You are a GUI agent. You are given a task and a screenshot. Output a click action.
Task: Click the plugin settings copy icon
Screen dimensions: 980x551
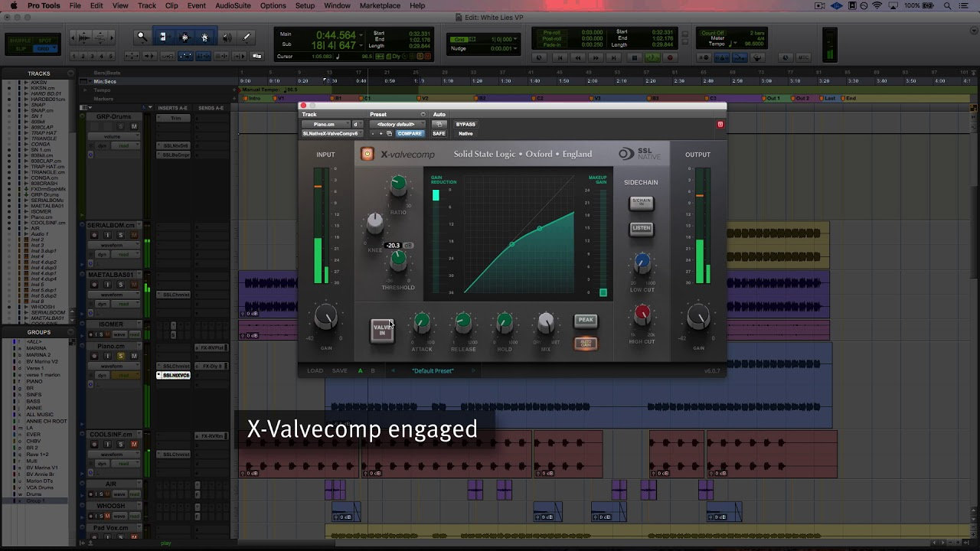[389, 133]
